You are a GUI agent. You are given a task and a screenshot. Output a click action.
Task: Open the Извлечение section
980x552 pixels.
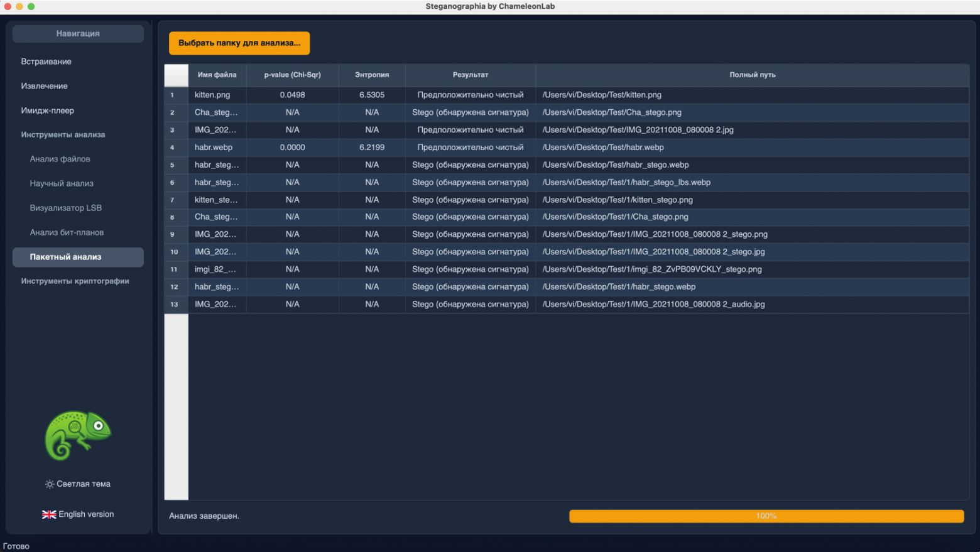[x=45, y=86]
